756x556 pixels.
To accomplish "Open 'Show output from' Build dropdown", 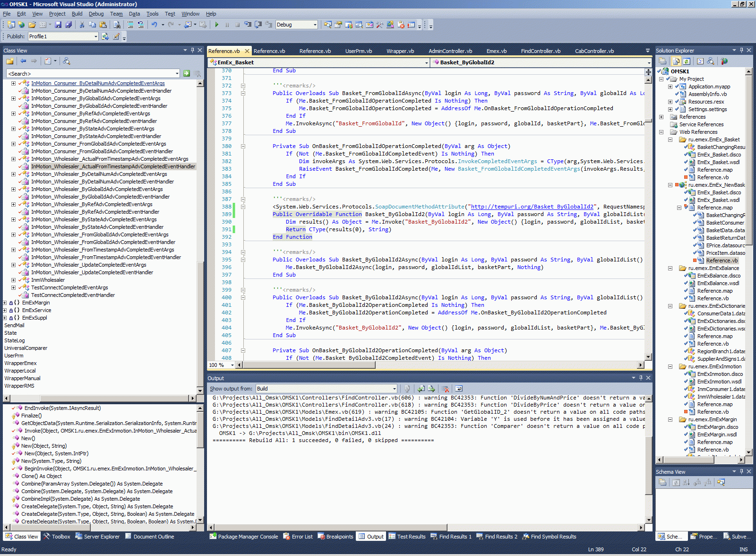I will (394, 389).
